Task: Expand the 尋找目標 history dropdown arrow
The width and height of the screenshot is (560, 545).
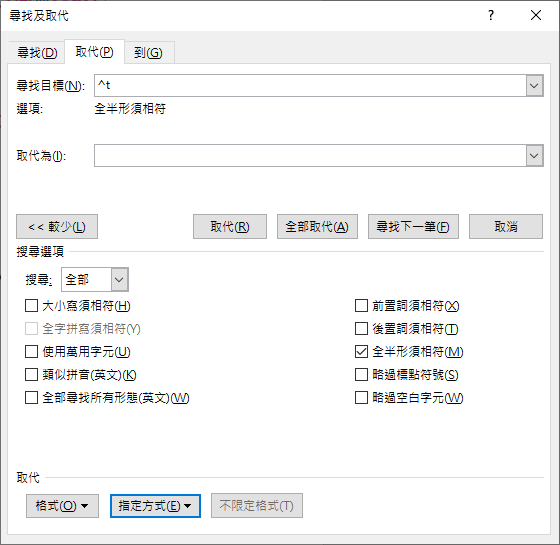Action: coord(534,86)
